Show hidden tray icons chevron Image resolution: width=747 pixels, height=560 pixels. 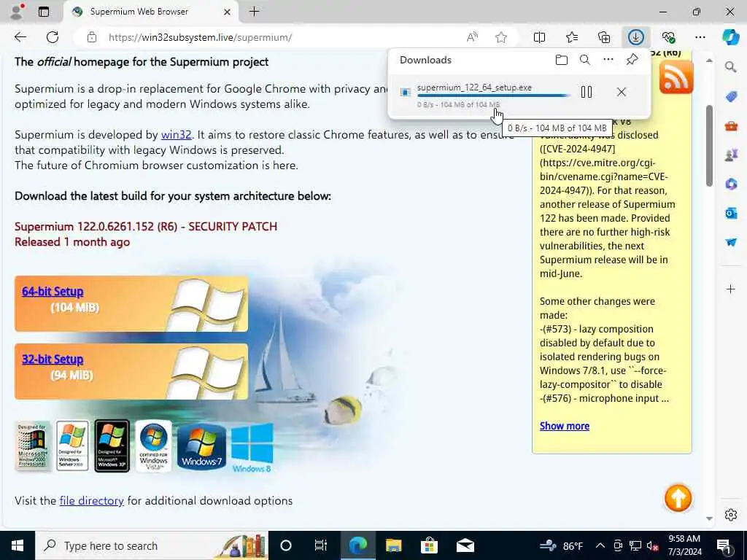(600, 545)
